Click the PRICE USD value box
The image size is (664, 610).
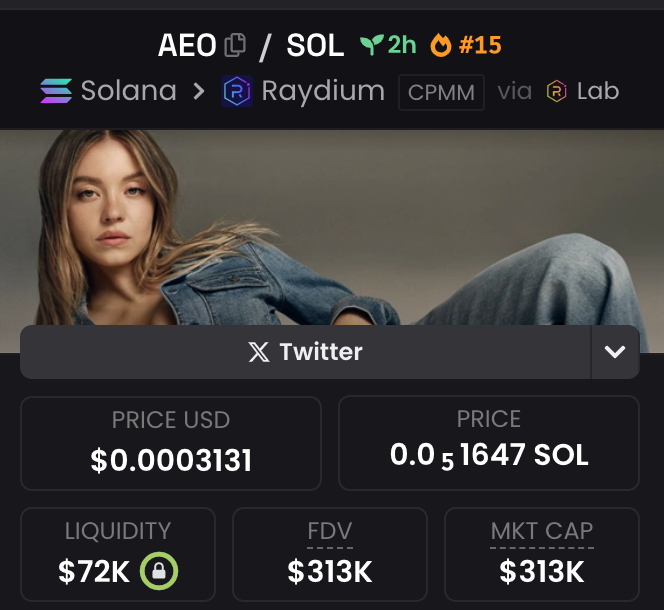pyautogui.click(x=171, y=443)
